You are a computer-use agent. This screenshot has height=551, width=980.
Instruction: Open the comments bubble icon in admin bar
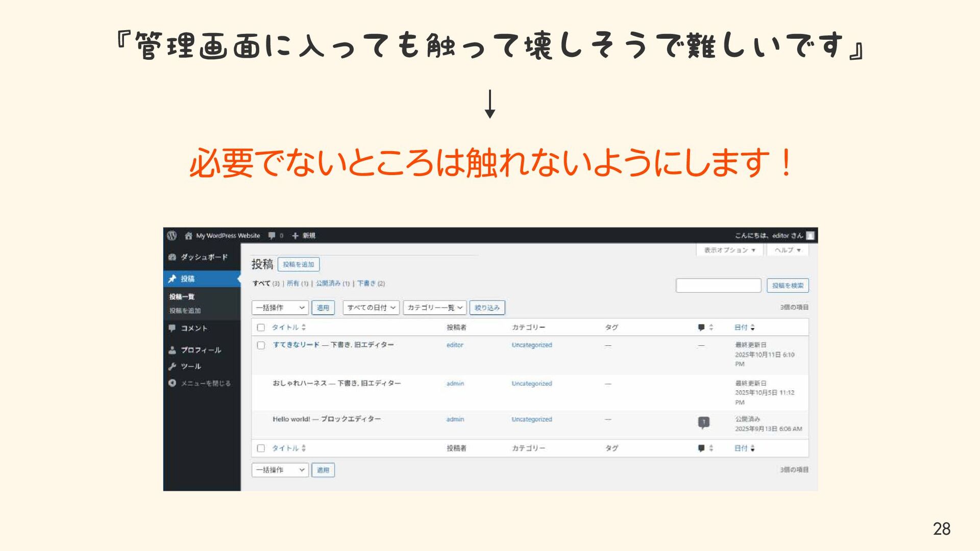click(272, 236)
